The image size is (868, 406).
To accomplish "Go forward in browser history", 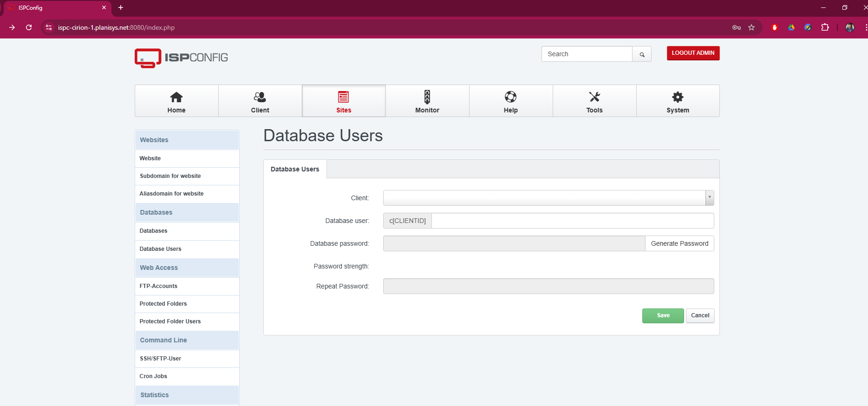I will click(12, 27).
